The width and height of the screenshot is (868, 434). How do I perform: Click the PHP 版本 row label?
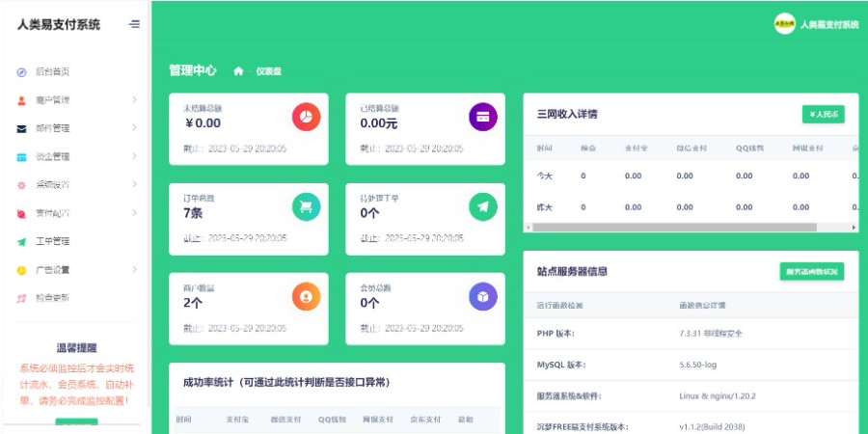point(556,334)
